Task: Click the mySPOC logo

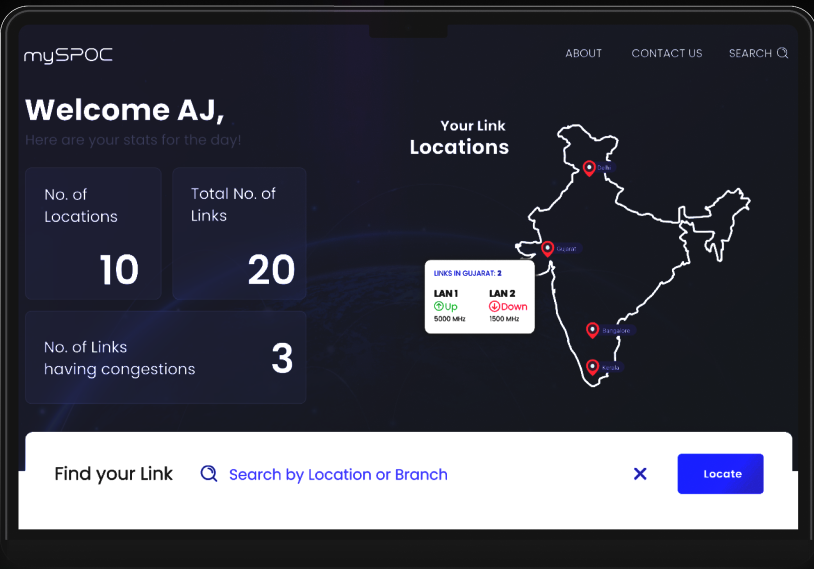Action: [x=68, y=55]
